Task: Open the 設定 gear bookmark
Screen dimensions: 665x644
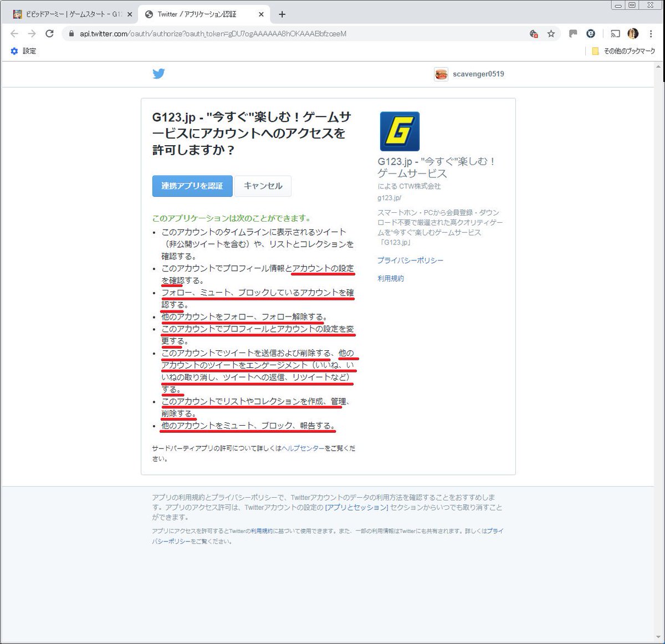Action: click(23, 51)
